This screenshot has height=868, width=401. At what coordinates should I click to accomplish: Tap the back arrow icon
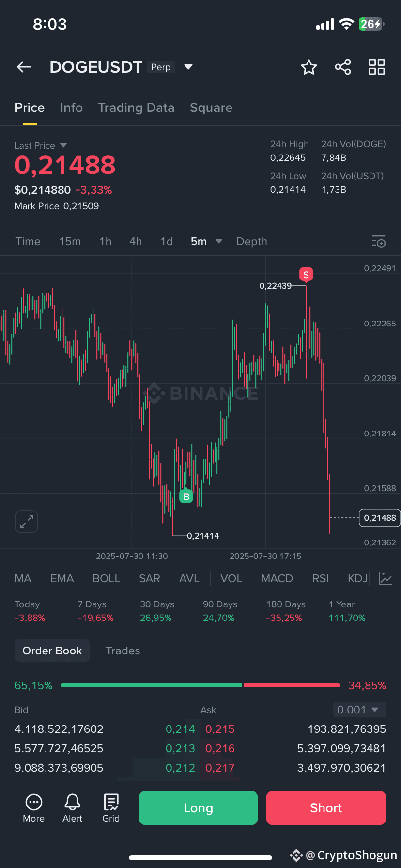pyautogui.click(x=24, y=67)
